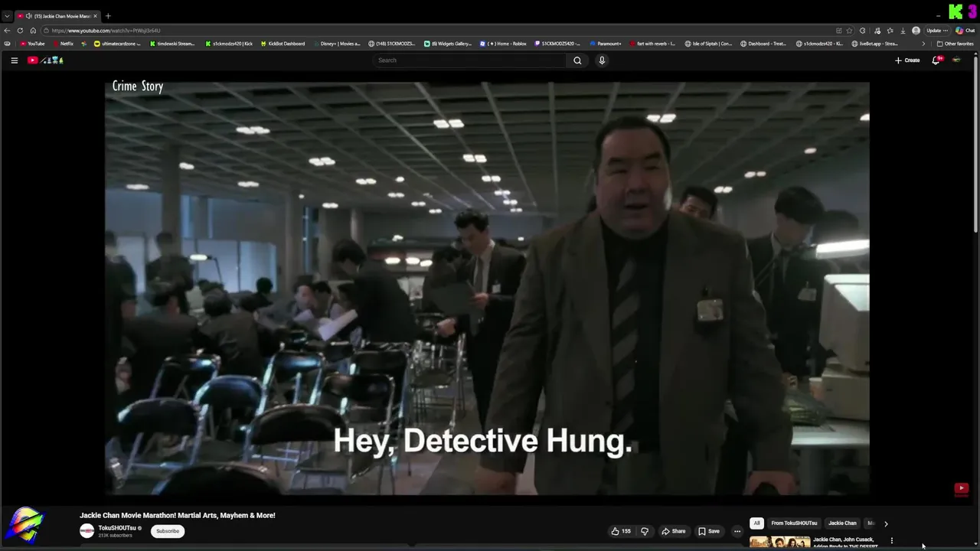980x551 pixels.
Task: Open Home - Roblox bookmark
Action: (503, 44)
